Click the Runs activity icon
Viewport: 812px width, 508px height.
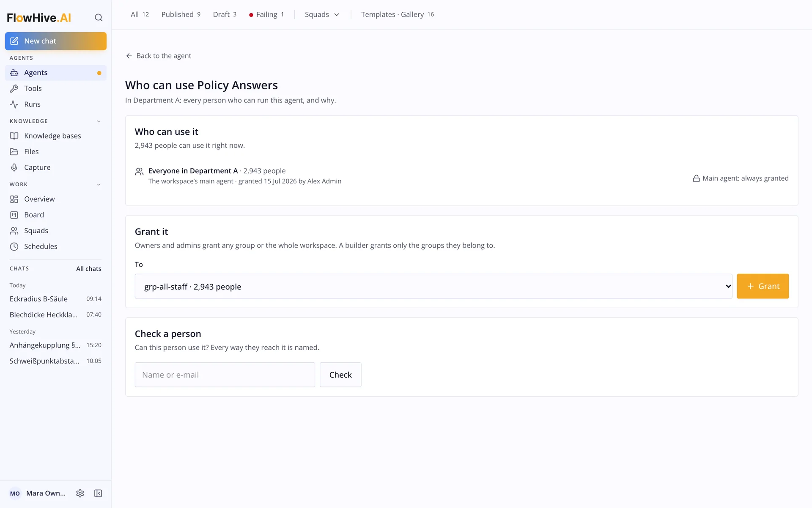pos(14,104)
